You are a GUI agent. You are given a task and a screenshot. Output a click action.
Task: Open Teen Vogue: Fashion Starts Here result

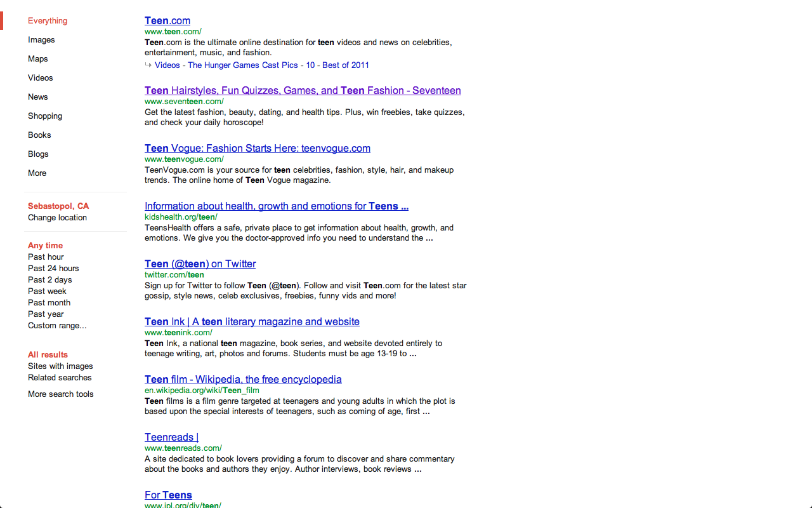point(258,149)
